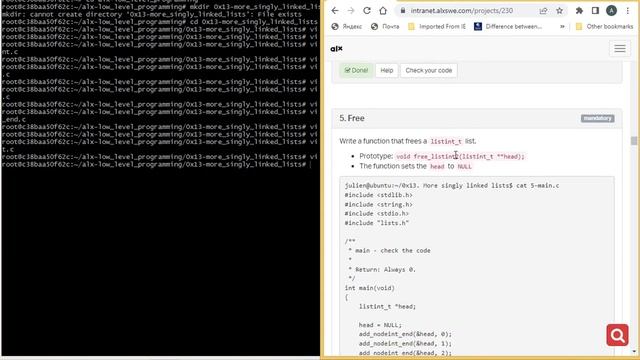Expand the hidden bookmarks chevron
Image resolution: width=640 pixels, height=360 pixels.
coord(562,27)
